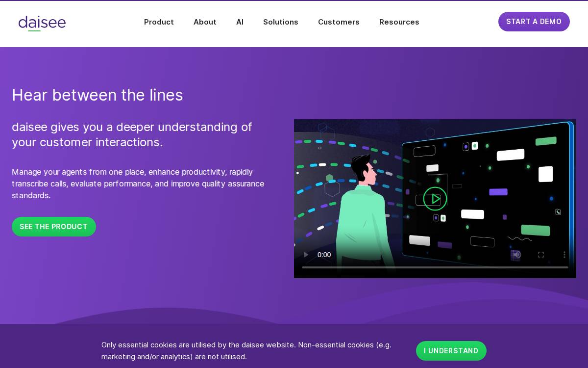Click the paragraph starting "Manage your agents from one place"

point(138,184)
